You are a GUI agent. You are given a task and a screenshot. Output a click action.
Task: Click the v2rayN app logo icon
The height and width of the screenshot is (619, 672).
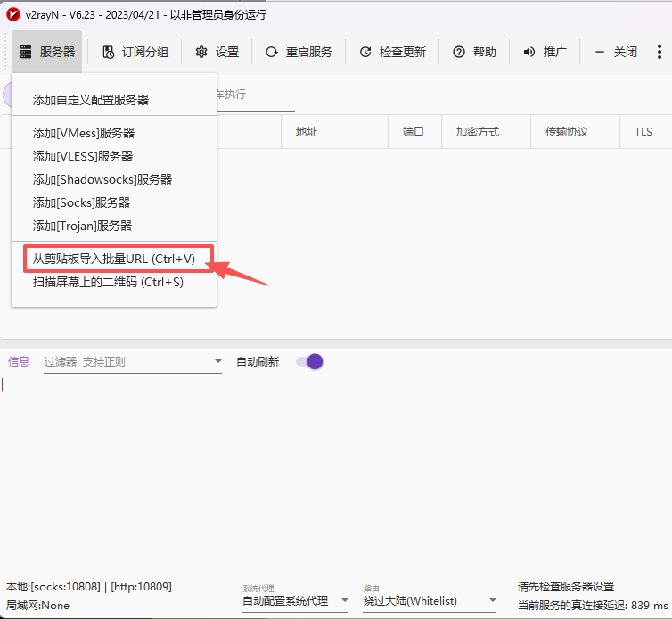point(13,14)
